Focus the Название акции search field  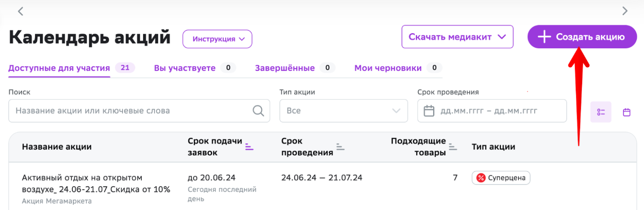click(x=139, y=111)
